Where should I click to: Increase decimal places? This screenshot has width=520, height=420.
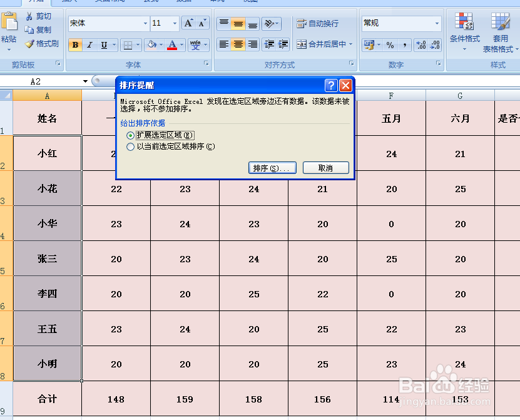point(421,45)
